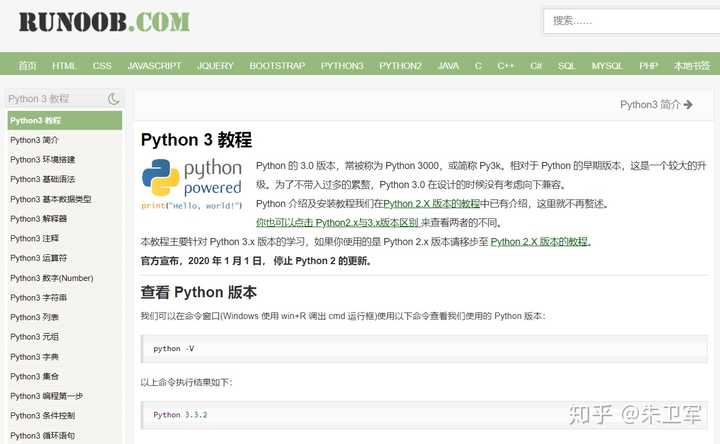
Task: Follow Python 2.X 版本的教程 link after 请移步至
Action: 540,242
